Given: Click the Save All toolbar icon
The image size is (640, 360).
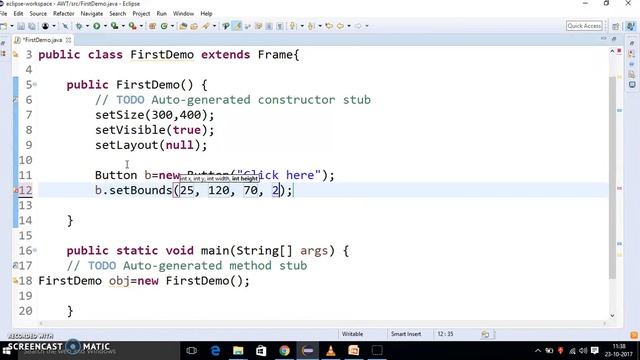Looking at the screenshot, I should tap(32, 26).
